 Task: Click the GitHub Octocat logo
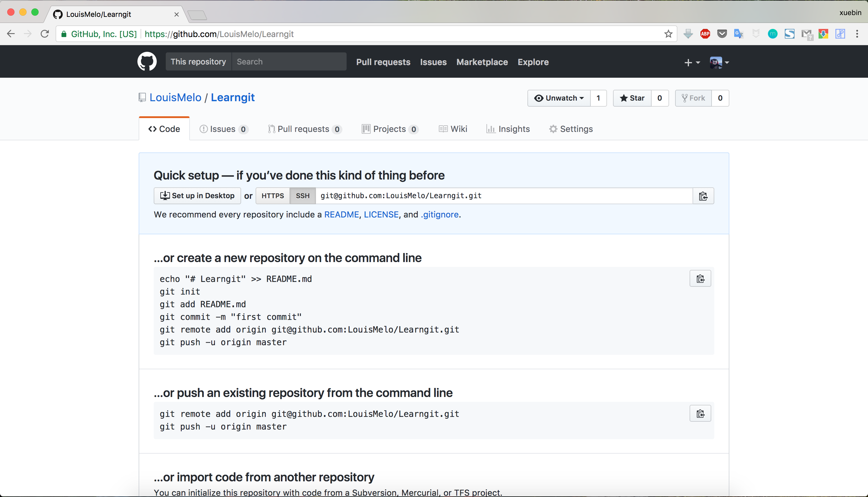[x=147, y=62]
